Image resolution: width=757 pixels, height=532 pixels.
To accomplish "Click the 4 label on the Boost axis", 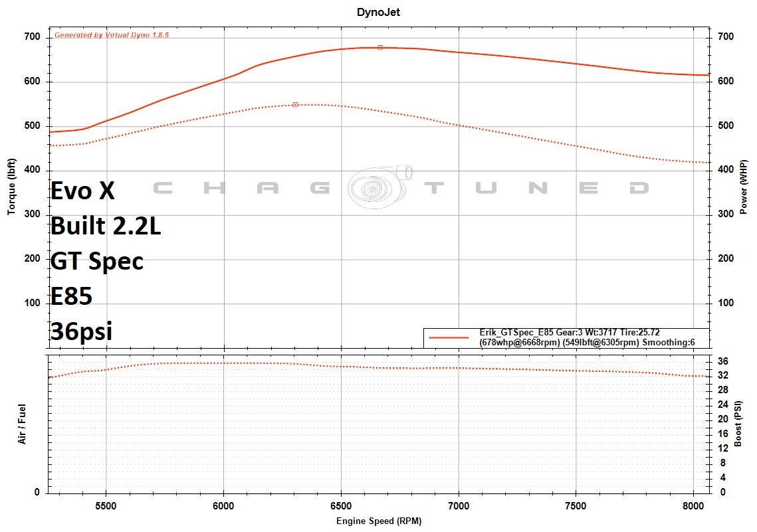I will pos(722,478).
